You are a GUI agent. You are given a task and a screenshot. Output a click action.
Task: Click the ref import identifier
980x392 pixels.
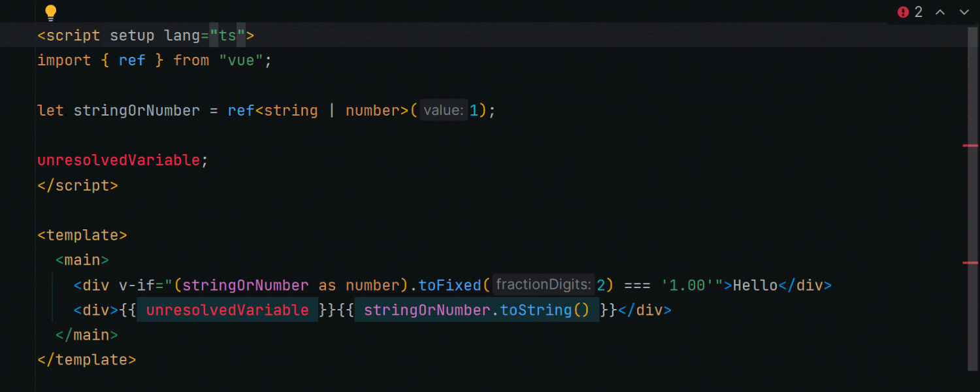(x=132, y=60)
